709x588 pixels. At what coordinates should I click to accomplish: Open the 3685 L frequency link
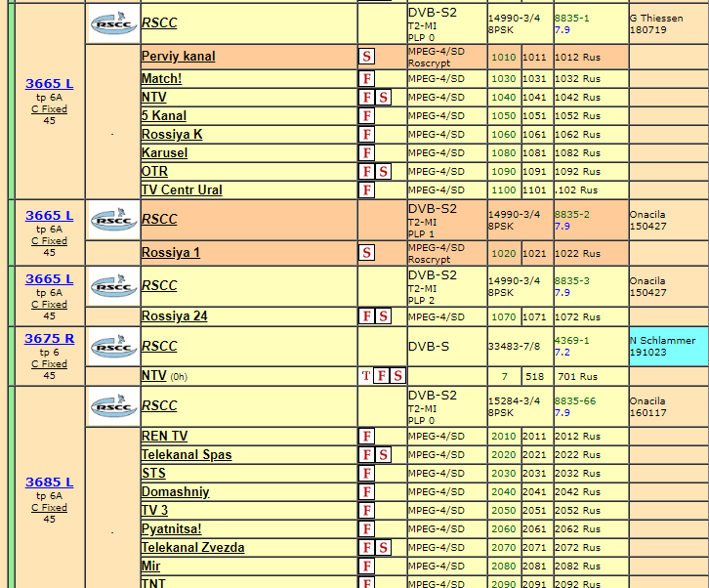click(49, 482)
